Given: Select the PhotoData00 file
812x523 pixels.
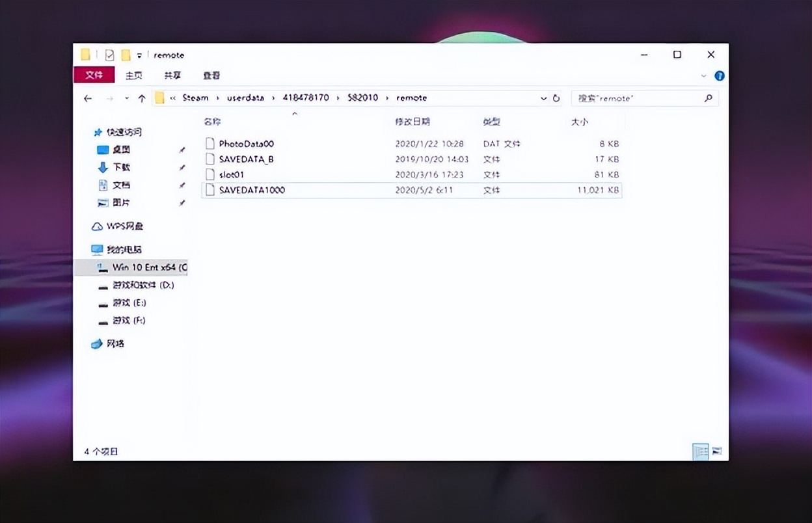Looking at the screenshot, I should tap(246, 144).
